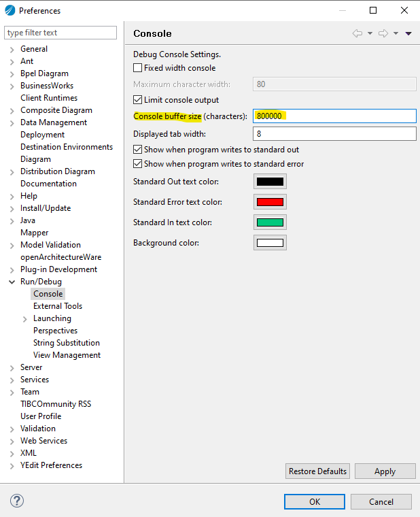
Task: Toggle Show when program writes to standard error
Action: click(x=138, y=164)
